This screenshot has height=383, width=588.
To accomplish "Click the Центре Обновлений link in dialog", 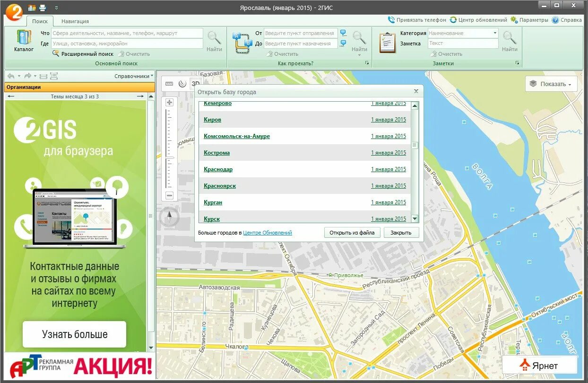I will pos(268,233).
